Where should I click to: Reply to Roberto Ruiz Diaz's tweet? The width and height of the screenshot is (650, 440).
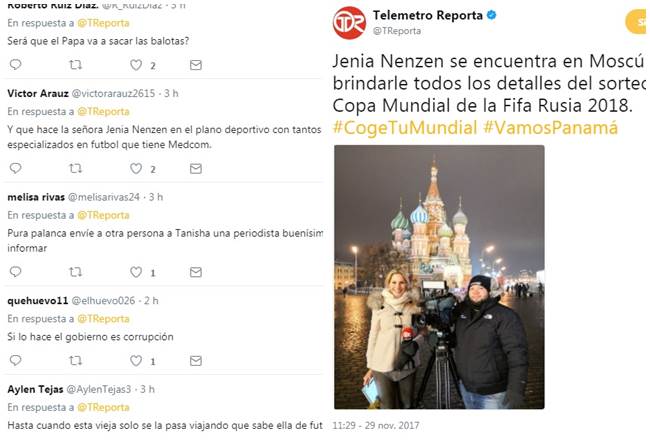tap(15, 65)
